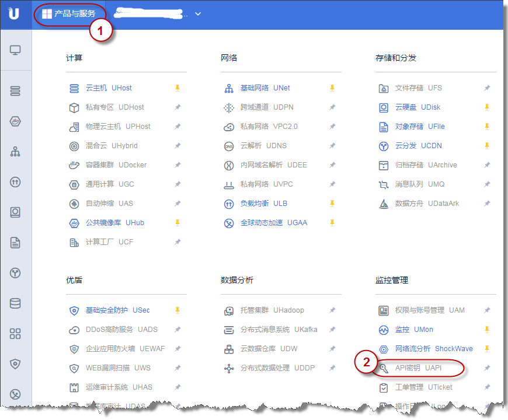The height and width of the screenshot is (420, 508).
Task: Select 云分发 UCDN
Action: (x=418, y=146)
